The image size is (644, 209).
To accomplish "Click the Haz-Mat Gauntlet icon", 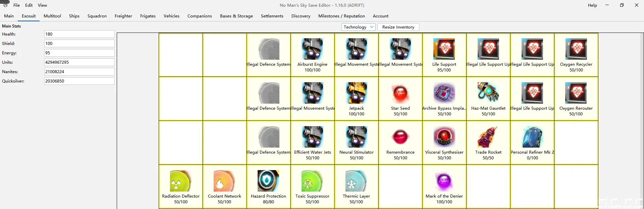I will 488,93.
